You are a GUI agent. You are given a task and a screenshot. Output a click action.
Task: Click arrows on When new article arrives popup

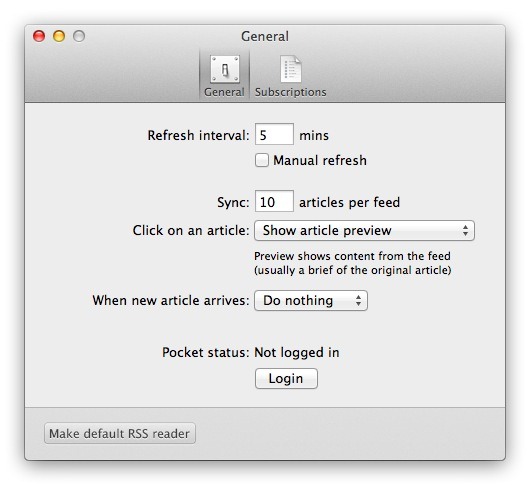[358, 300]
